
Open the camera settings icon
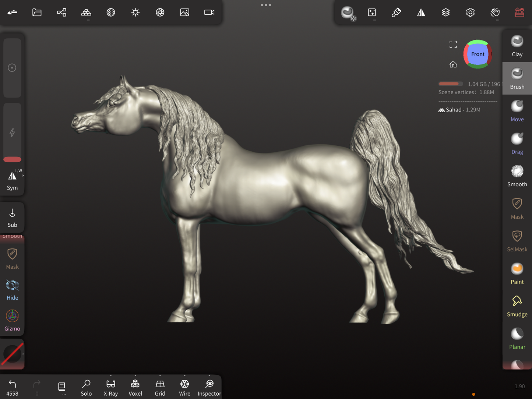209,13
